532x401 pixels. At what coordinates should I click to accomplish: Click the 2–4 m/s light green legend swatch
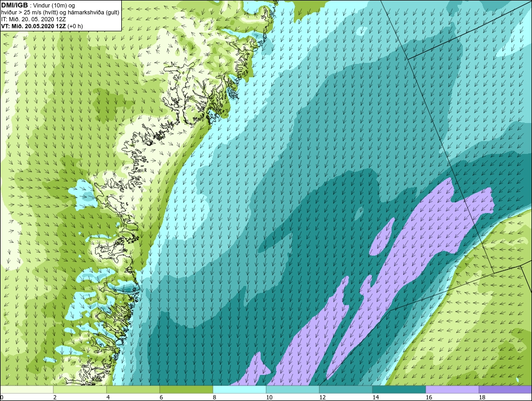click(x=80, y=389)
